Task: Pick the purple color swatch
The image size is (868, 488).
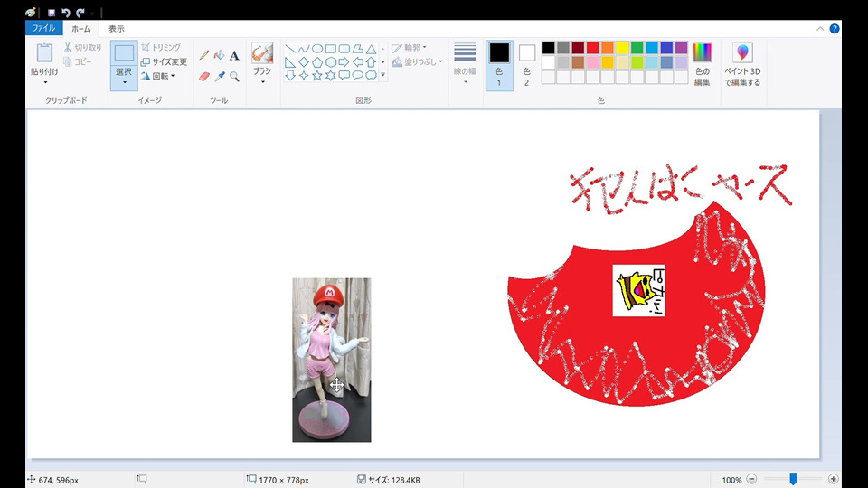Action: 682,48
